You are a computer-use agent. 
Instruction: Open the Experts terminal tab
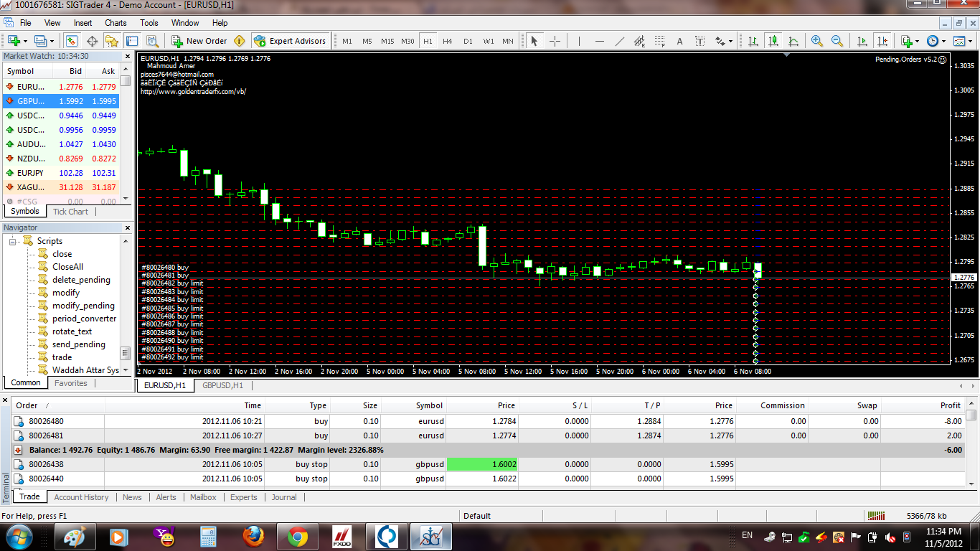pyautogui.click(x=244, y=497)
